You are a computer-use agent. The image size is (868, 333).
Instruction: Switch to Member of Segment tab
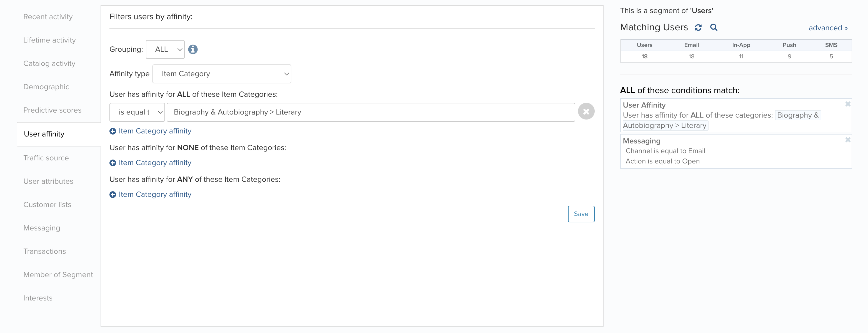(58, 275)
